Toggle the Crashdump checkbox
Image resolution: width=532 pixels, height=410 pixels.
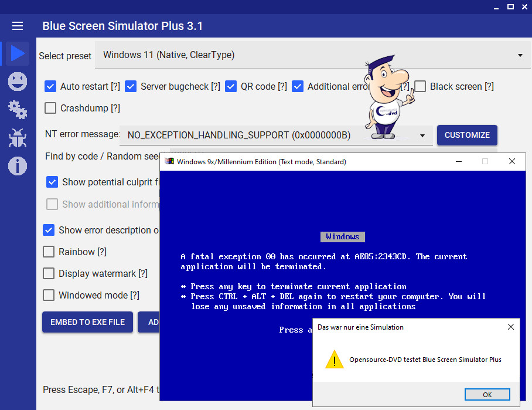click(51, 108)
